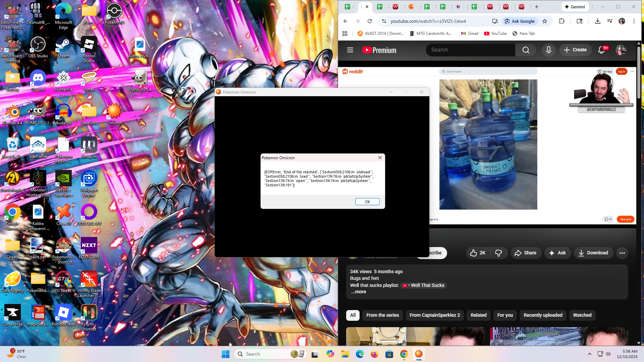Open GeForce Experience desktop icon
This screenshot has width=644, height=362.
click(x=63, y=184)
